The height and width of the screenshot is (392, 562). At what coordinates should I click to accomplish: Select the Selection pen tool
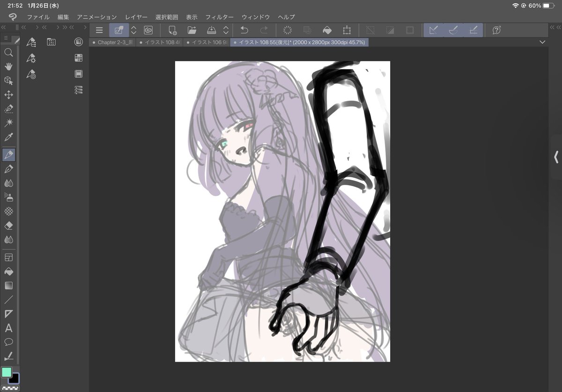click(8, 109)
